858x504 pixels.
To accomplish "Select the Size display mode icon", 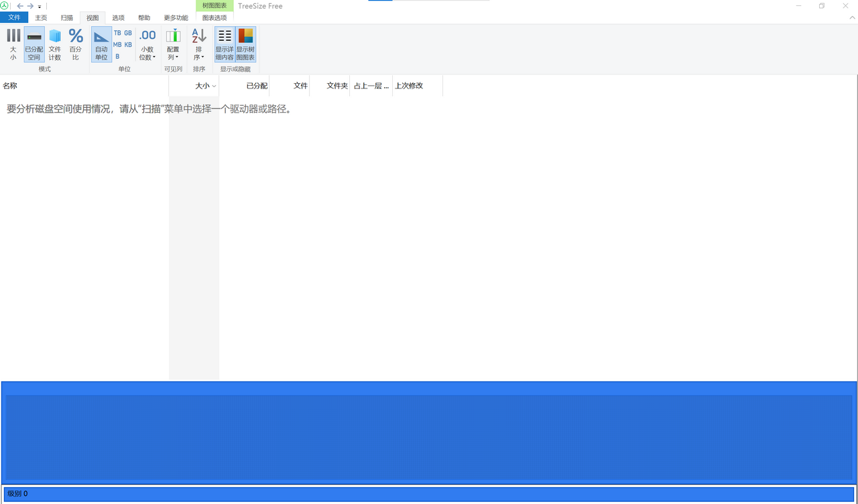I will click(x=13, y=44).
